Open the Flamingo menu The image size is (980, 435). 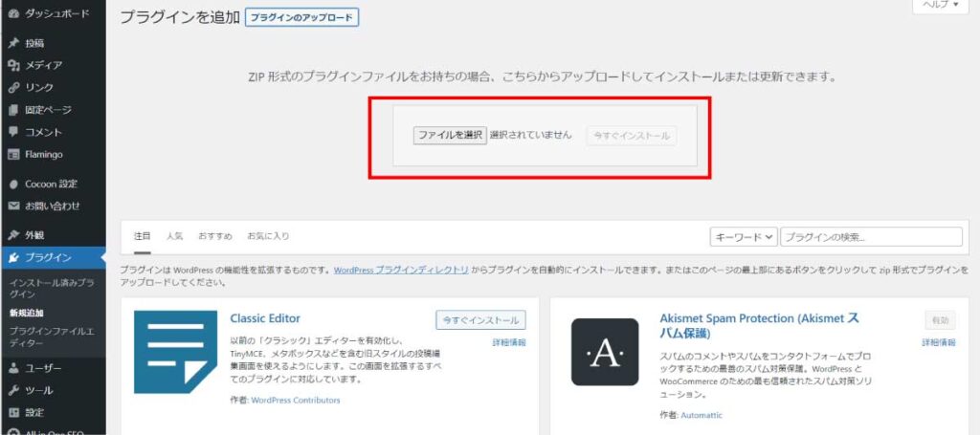[x=44, y=154]
